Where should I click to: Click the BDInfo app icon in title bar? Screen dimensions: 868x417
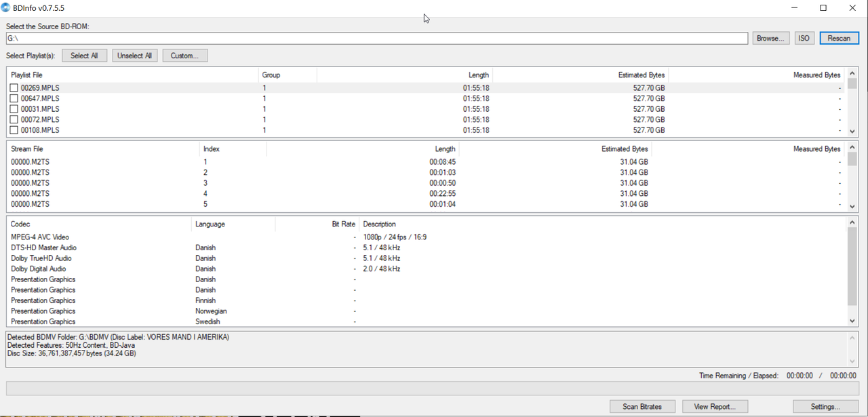(5, 7)
